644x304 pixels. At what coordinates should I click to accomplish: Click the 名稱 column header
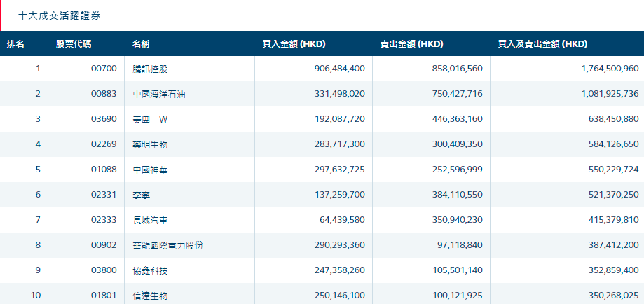click(x=142, y=44)
